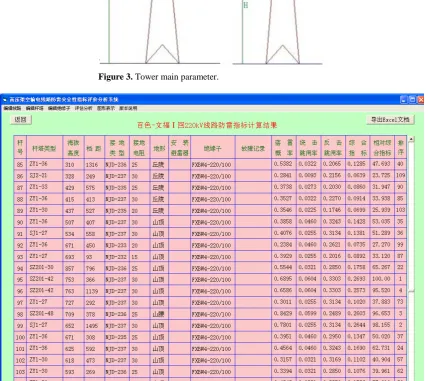Click the application icon in the title bar

coord(5,99)
